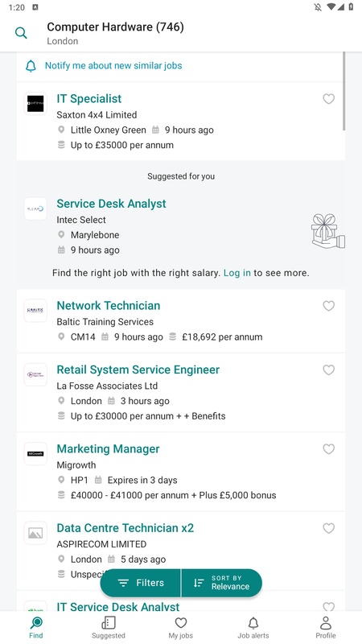Open the Profile tab
Screen dimensions: 362x644
(326, 628)
